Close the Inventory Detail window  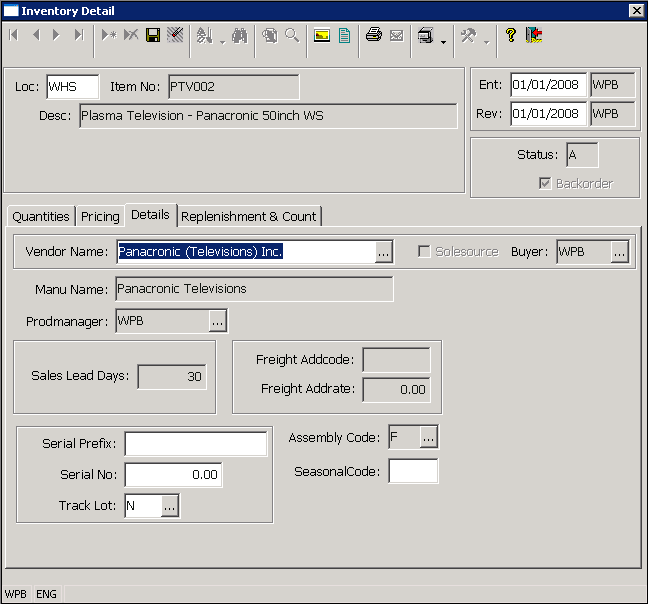pyautogui.click(x=637, y=10)
